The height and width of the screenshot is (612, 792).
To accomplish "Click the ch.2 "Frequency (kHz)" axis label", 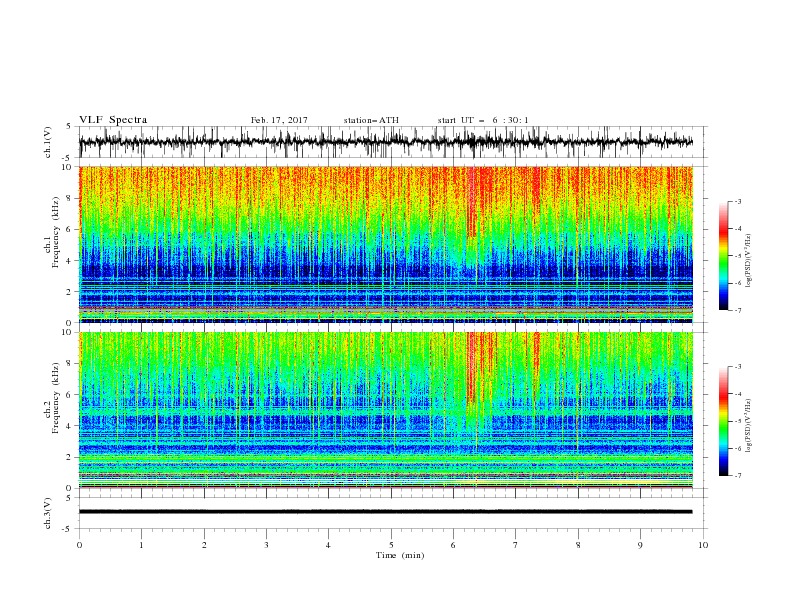I will pos(56,398).
